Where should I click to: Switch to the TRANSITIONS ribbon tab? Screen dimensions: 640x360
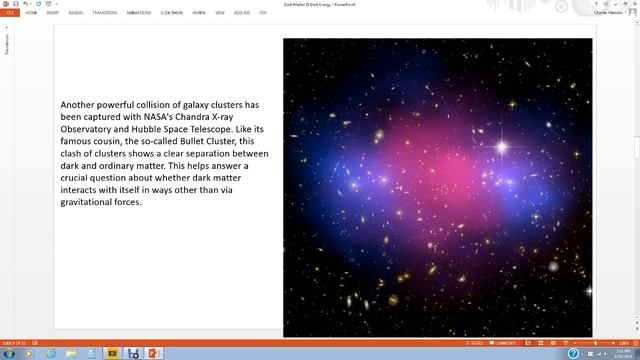tap(104, 13)
